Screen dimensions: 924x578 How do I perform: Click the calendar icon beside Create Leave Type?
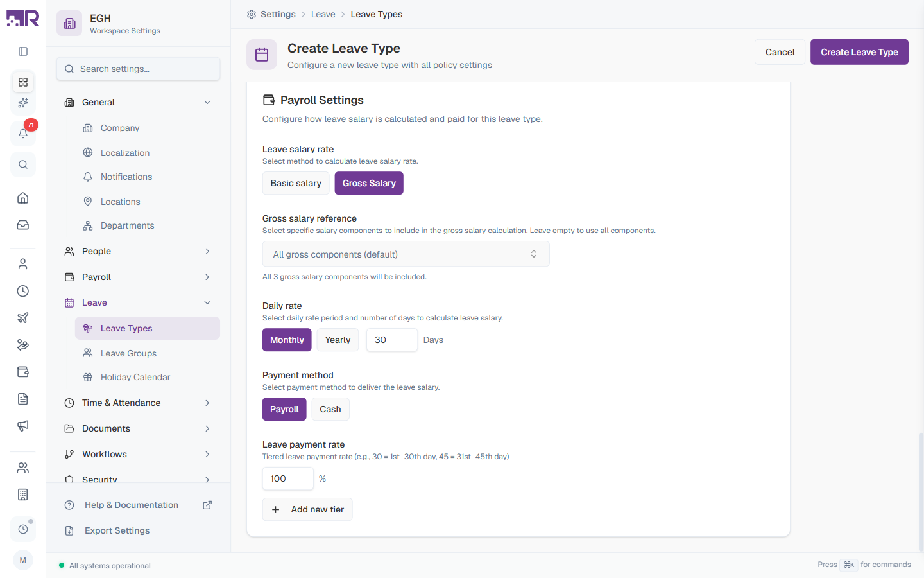point(262,55)
